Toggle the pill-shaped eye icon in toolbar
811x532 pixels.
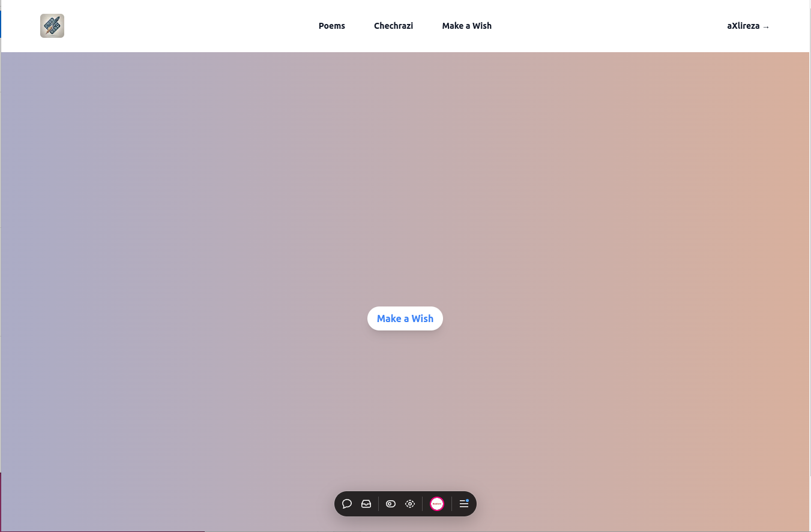tap(391, 504)
